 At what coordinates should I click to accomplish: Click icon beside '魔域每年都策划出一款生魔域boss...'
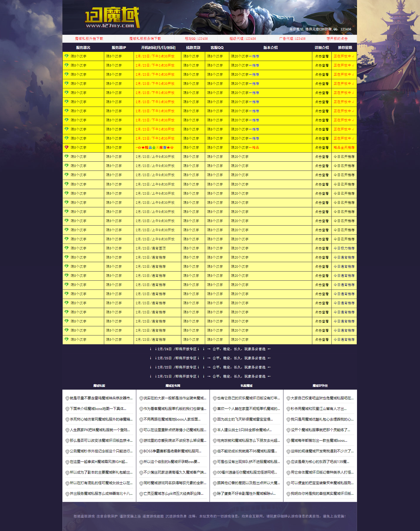(288, 441)
